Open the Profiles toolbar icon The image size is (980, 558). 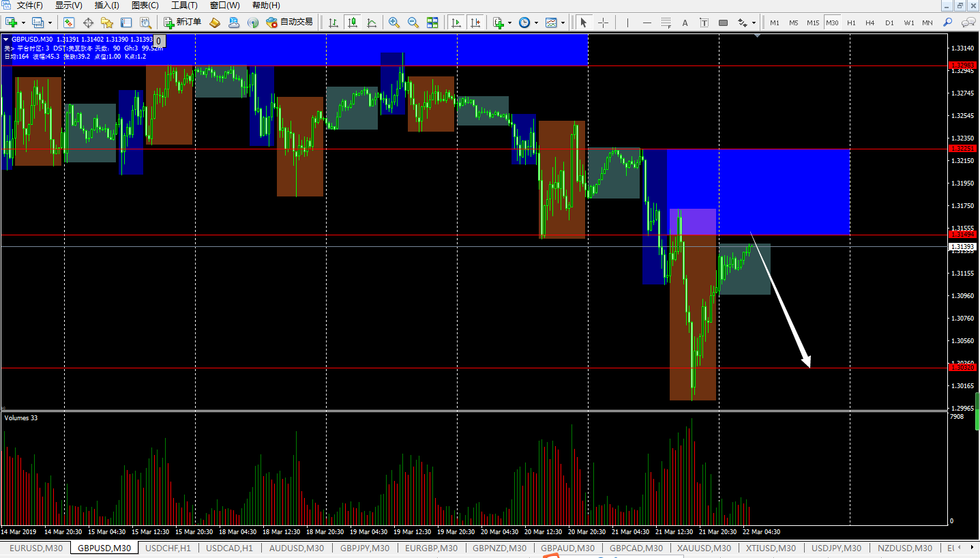pos(38,23)
